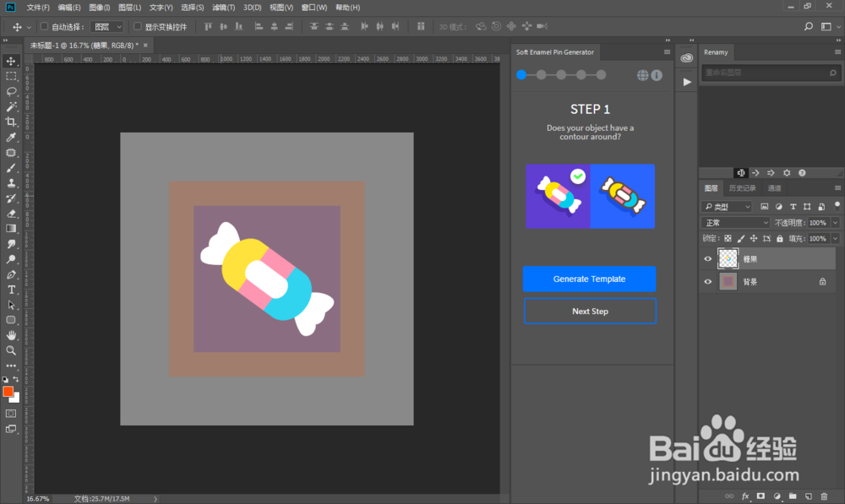Hide the 背景 layer with eye icon
845x504 pixels.
tap(708, 282)
